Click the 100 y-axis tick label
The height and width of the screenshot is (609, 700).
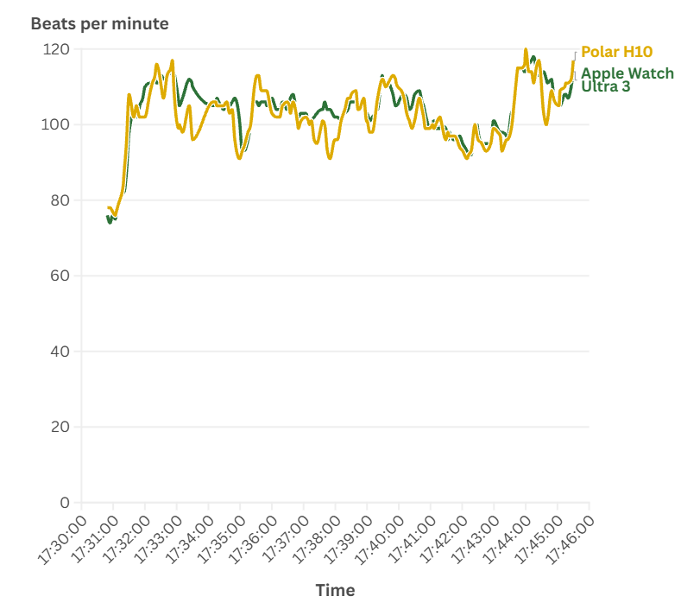click(x=56, y=125)
